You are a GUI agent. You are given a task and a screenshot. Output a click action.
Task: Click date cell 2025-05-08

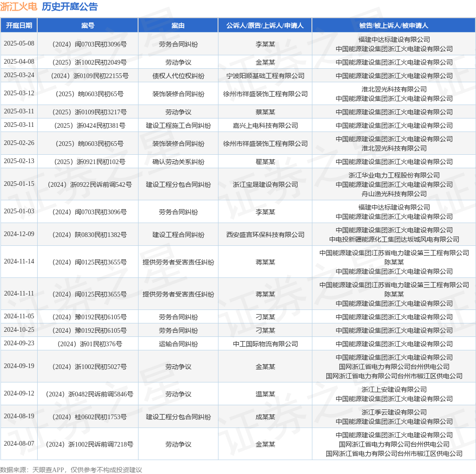click(19, 43)
